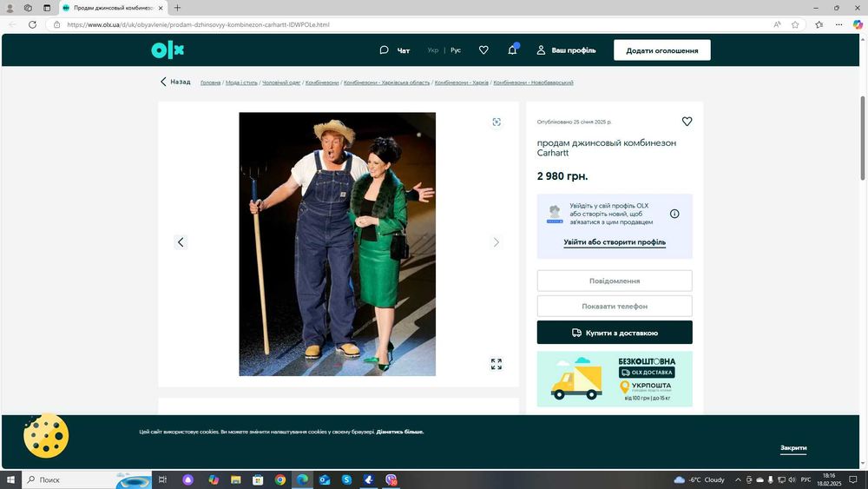Click Купити з доставкою button
868x489 pixels.
tap(615, 333)
